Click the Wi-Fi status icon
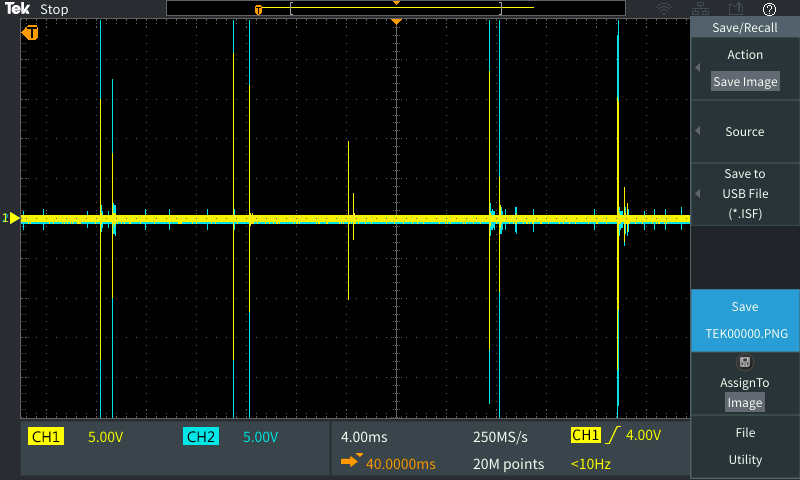Image resolution: width=800 pixels, height=480 pixels. pos(664,9)
